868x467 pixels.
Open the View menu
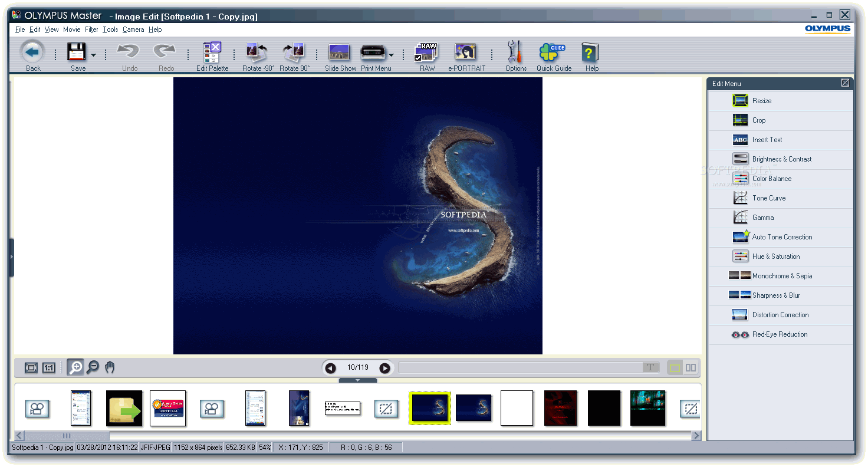coord(52,29)
